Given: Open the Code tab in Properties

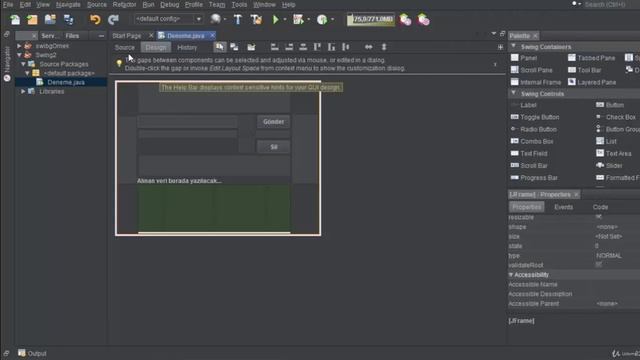Looking at the screenshot, I should [600, 207].
